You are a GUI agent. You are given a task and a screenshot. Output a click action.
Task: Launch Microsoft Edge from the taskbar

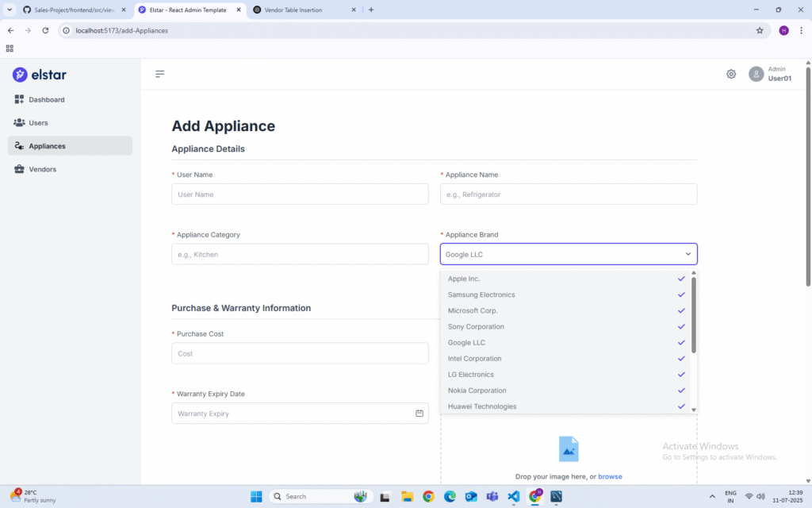[x=450, y=497]
